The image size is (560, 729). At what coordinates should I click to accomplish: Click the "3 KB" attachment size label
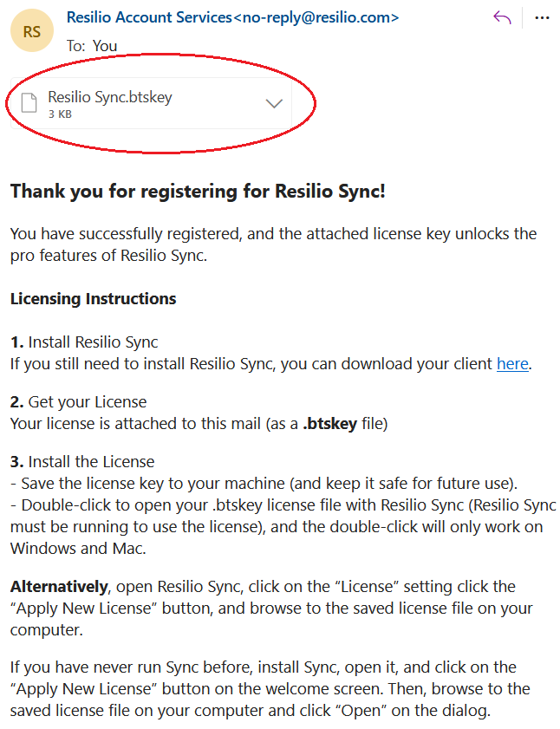click(x=60, y=114)
